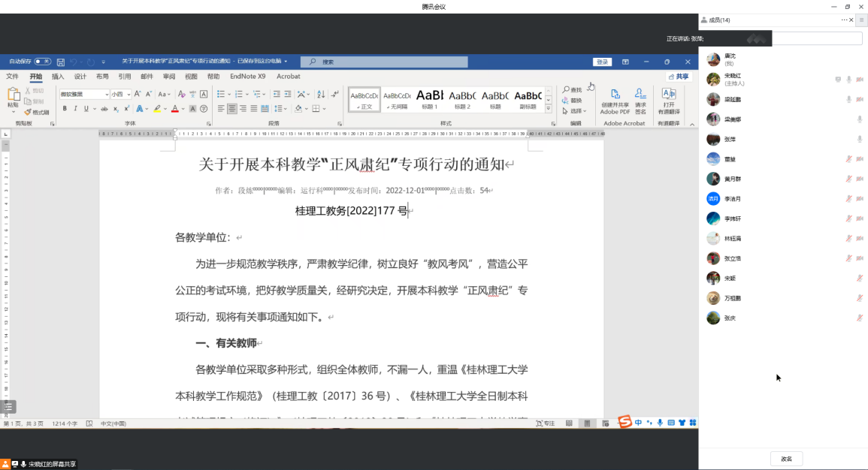
Task: Click the red font color swatch
Action: [x=174, y=109]
